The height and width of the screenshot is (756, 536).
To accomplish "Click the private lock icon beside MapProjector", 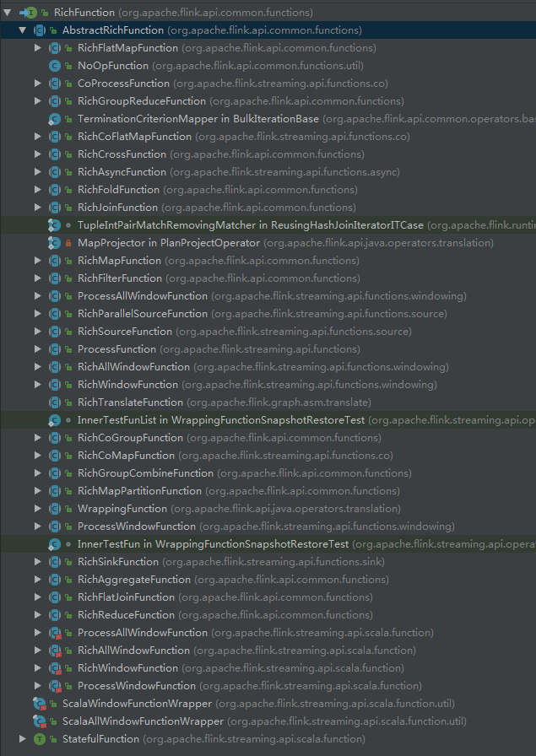I will (68, 243).
